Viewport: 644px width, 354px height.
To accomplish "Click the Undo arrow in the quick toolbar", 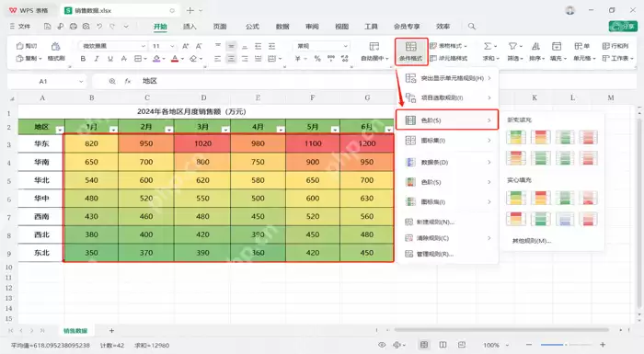I will (x=99, y=27).
